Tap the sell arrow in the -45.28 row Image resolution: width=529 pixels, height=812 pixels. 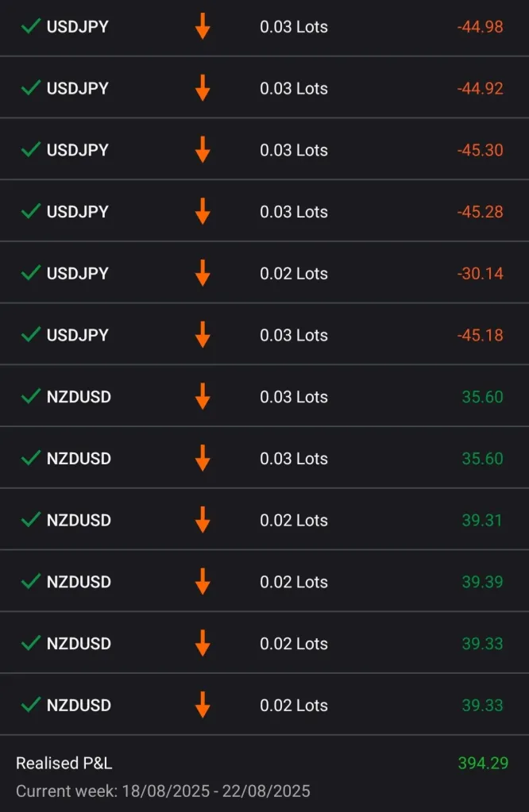click(x=203, y=211)
